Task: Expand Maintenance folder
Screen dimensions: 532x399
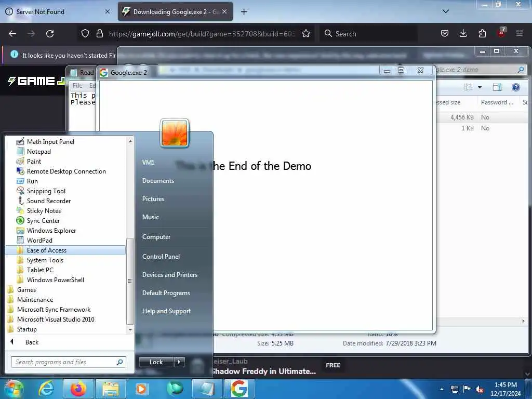Action: [x=35, y=299]
